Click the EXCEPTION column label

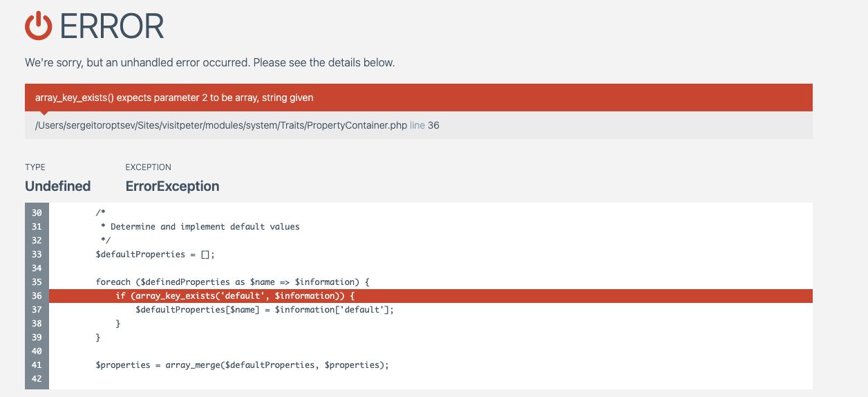click(148, 167)
